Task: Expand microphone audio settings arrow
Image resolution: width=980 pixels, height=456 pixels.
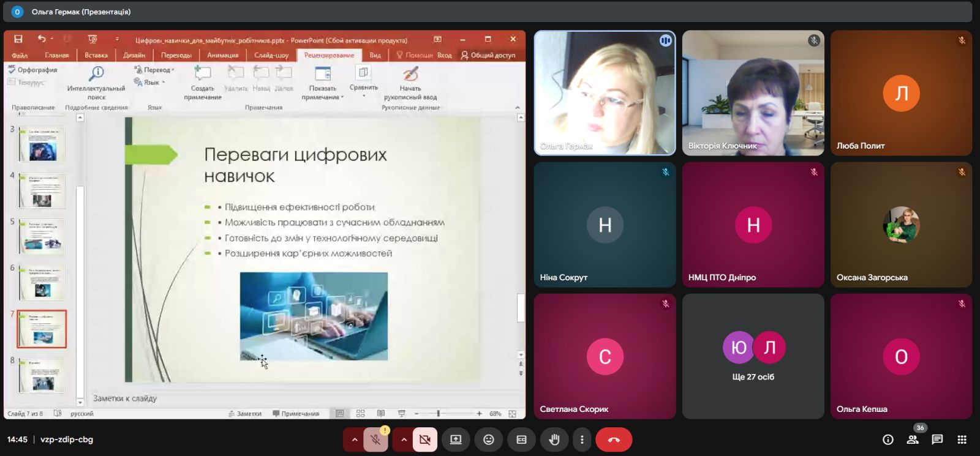Action: coord(354,439)
